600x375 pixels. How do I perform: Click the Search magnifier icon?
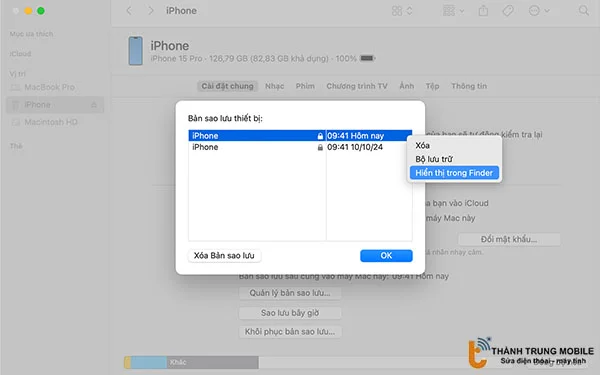click(x=584, y=11)
